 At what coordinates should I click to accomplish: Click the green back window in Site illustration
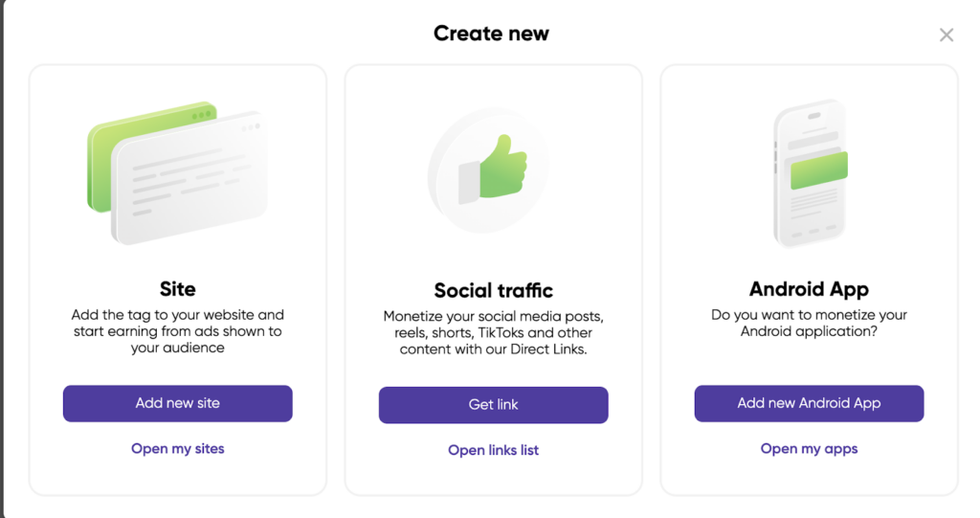click(100, 168)
